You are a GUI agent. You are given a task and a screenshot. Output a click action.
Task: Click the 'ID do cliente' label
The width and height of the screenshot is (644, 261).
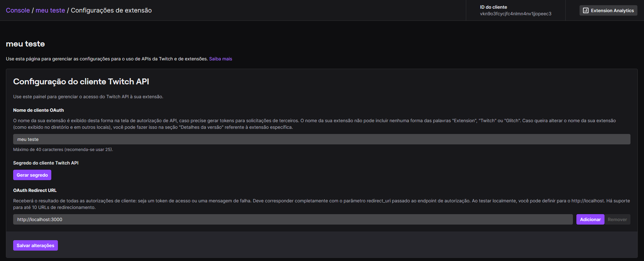point(494,7)
